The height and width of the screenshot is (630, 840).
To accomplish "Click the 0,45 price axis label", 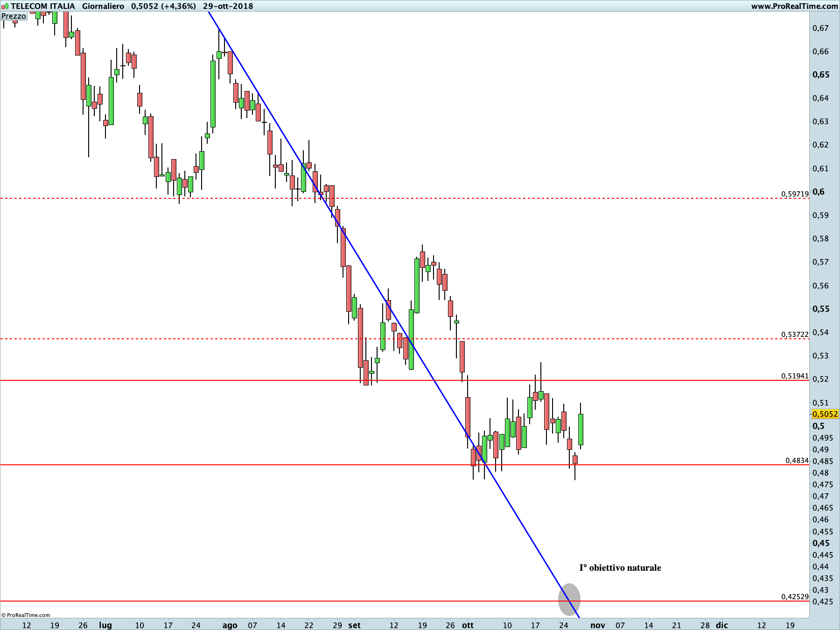I will pos(821,543).
